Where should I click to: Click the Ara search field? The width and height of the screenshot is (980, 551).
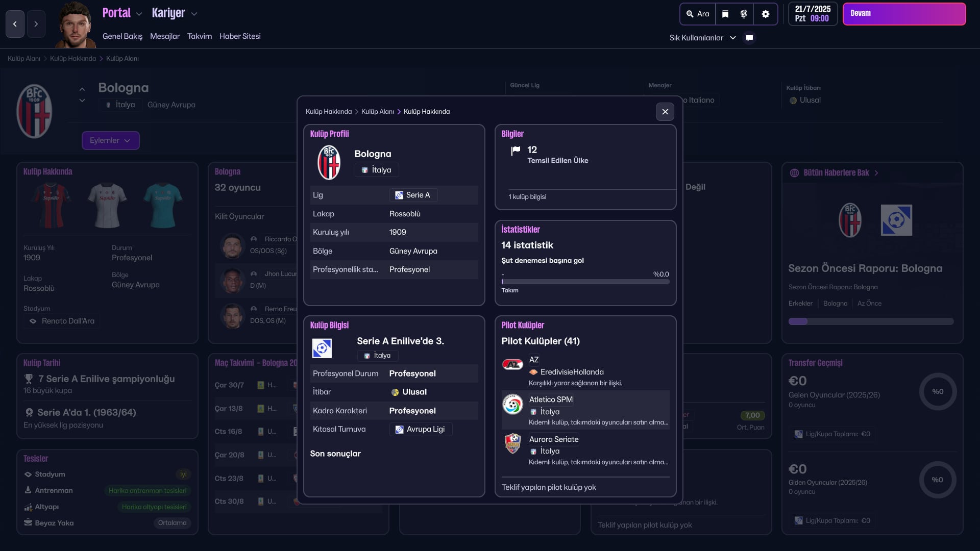coord(698,14)
